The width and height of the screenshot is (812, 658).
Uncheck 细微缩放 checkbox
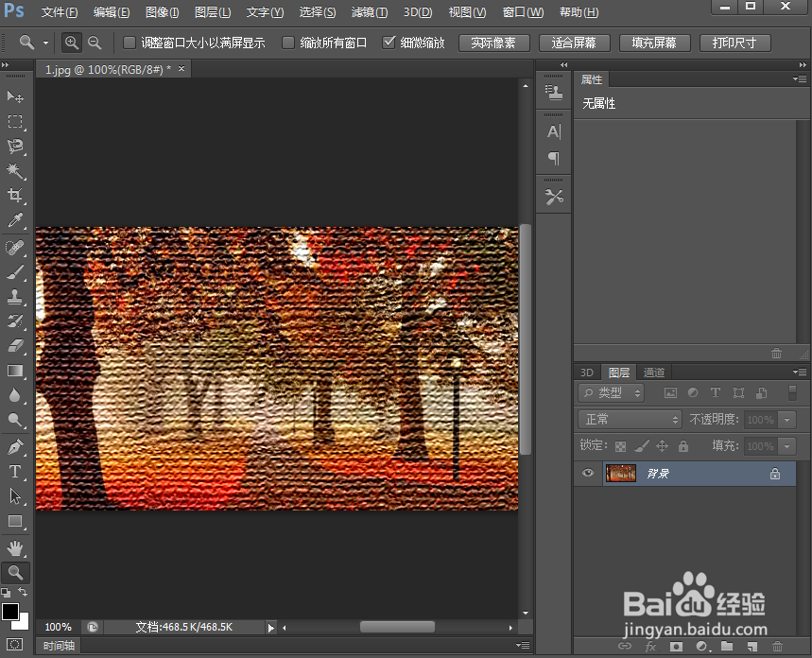(x=389, y=42)
